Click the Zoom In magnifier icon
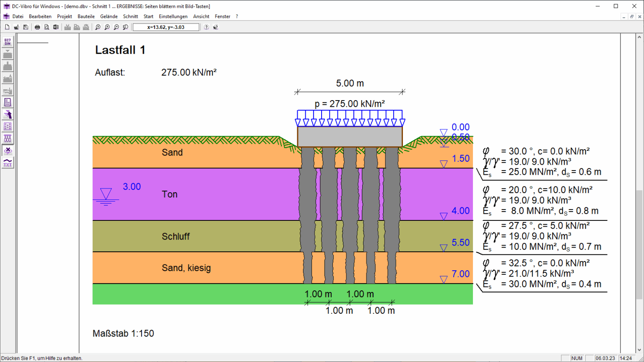644x362 pixels. (x=107, y=27)
